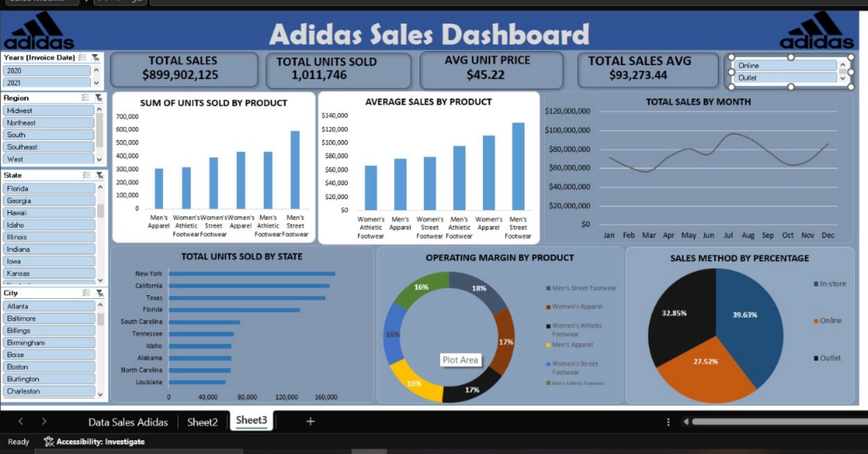
Task: Toggle multi-select in the Region slicer
Action: [x=86, y=98]
